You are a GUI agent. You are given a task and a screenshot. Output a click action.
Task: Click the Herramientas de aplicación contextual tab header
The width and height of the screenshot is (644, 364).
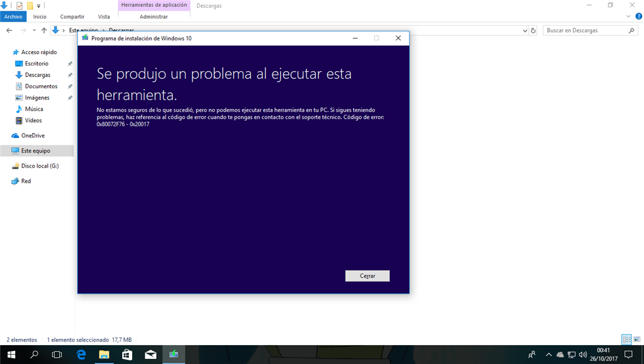point(154,5)
